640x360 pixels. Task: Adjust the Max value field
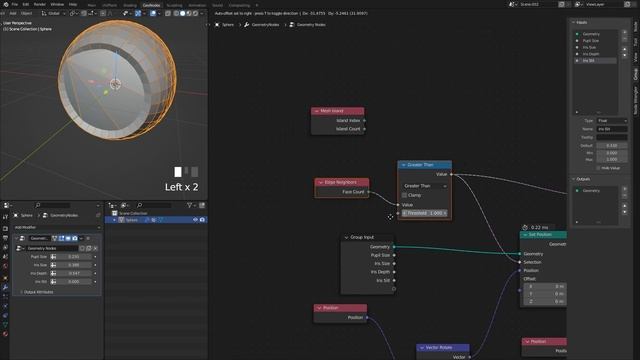[x=612, y=159]
